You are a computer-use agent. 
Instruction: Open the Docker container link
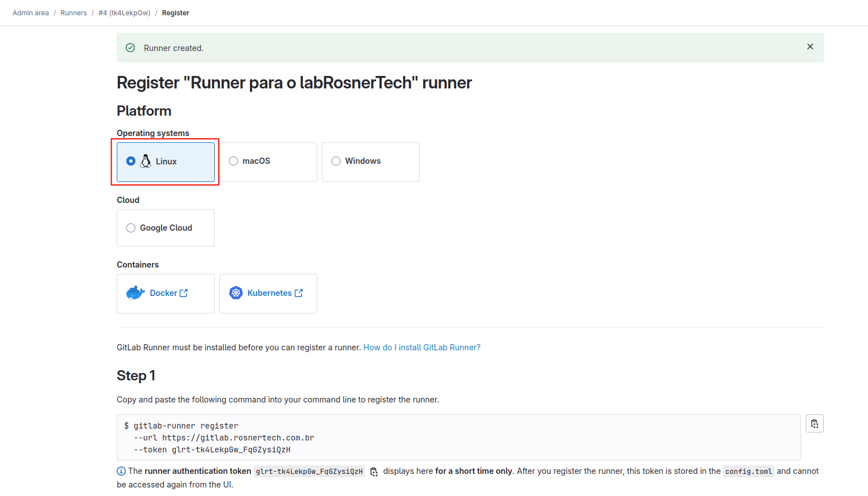coord(168,293)
